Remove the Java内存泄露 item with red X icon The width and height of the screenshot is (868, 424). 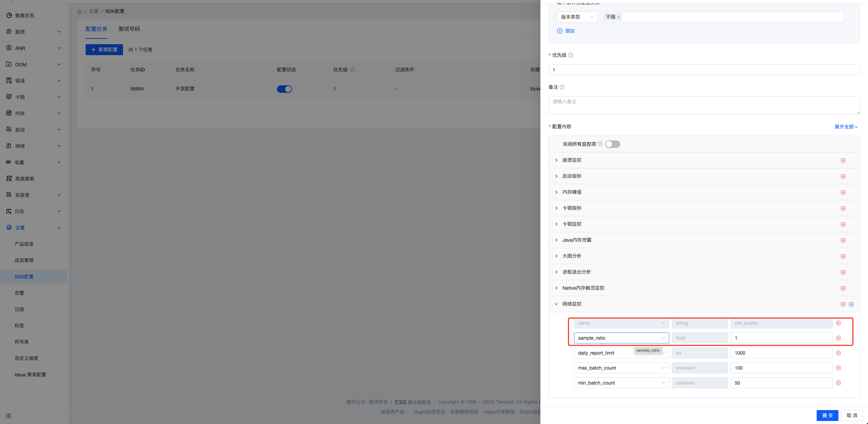843,240
